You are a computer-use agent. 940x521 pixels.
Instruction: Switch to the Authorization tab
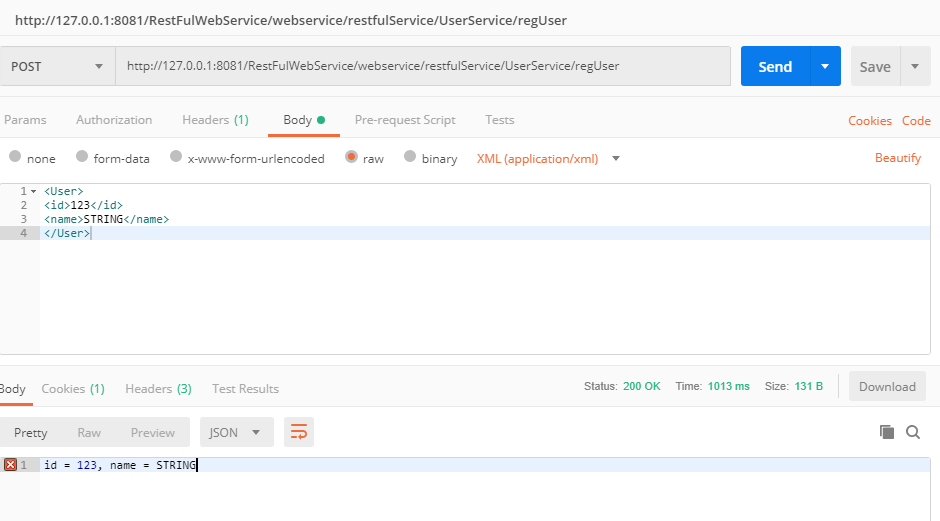click(114, 120)
